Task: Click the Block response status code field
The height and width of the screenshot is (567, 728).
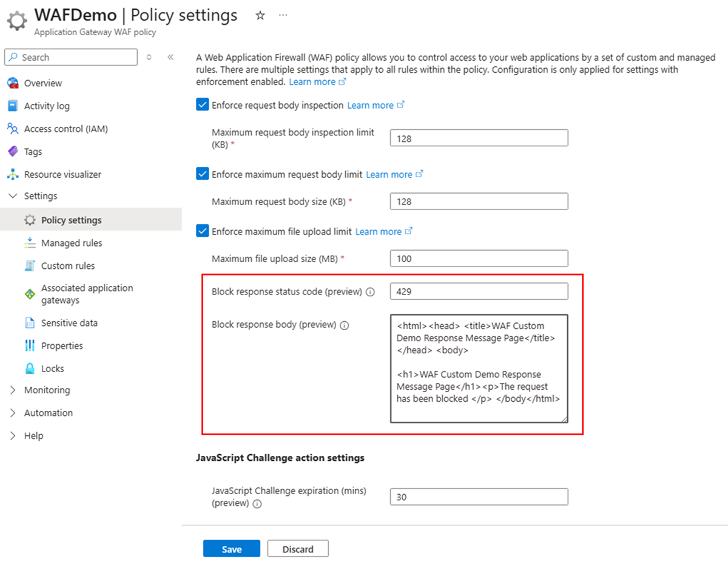Action: coord(479,291)
